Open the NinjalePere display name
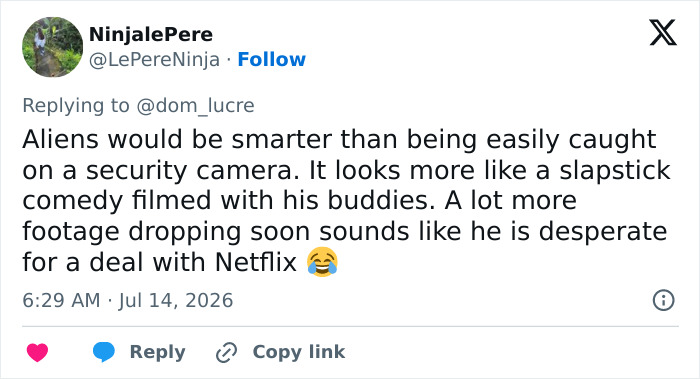Image resolution: width=700 pixels, height=379 pixels. click(x=151, y=34)
